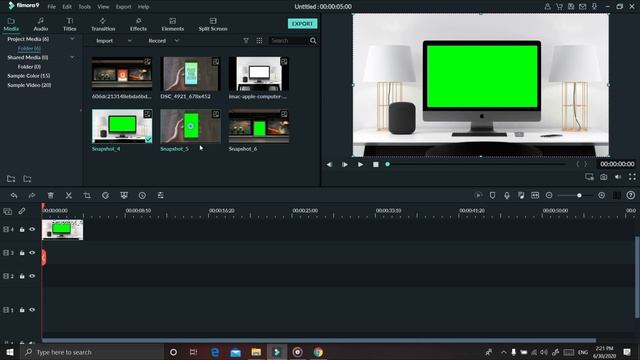Click the media library Search field
The width and height of the screenshot is (640, 360).
coord(289,41)
